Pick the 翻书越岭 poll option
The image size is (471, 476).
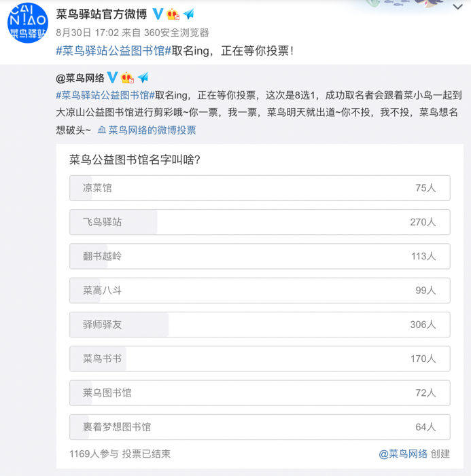[x=260, y=256]
